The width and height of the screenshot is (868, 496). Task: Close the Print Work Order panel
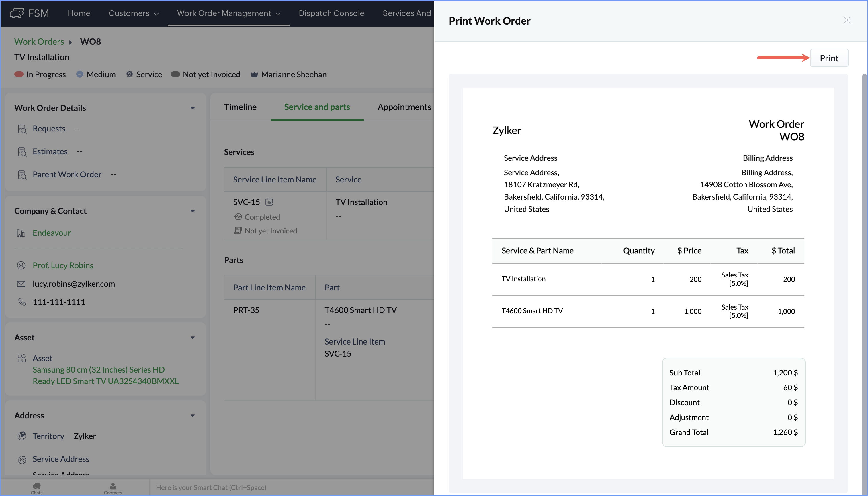point(847,20)
